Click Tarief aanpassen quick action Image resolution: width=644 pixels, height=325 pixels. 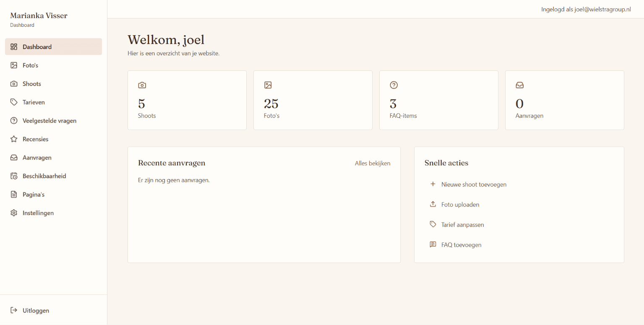point(519,225)
